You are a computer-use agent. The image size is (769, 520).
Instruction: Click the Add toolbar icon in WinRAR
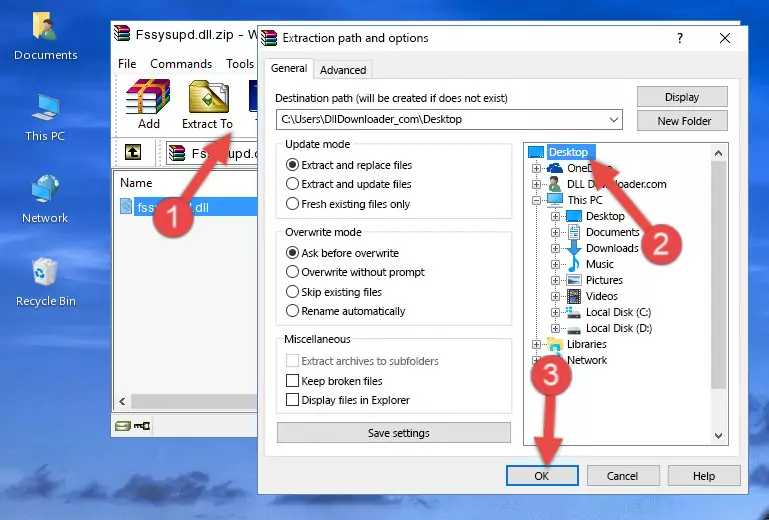coord(148,104)
